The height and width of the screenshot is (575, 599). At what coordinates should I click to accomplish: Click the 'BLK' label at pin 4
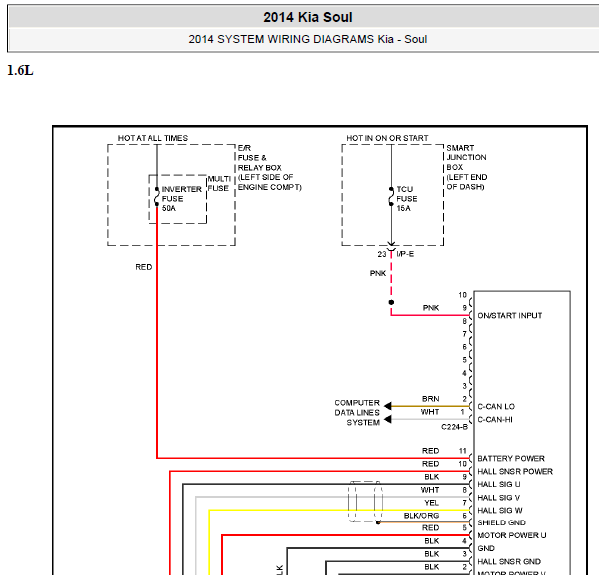(432, 541)
